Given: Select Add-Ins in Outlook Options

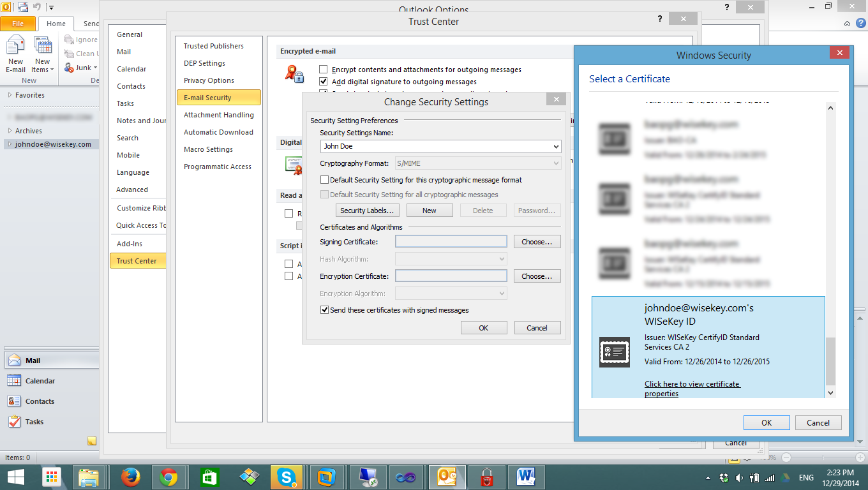Looking at the screenshot, I should [x=130, y=244].
